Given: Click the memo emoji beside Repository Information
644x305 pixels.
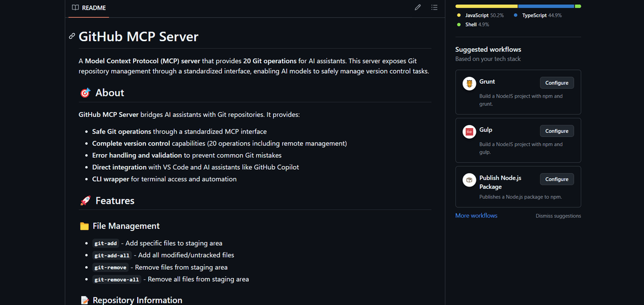Looking at the screenshot, I should [x=84, y=300].
